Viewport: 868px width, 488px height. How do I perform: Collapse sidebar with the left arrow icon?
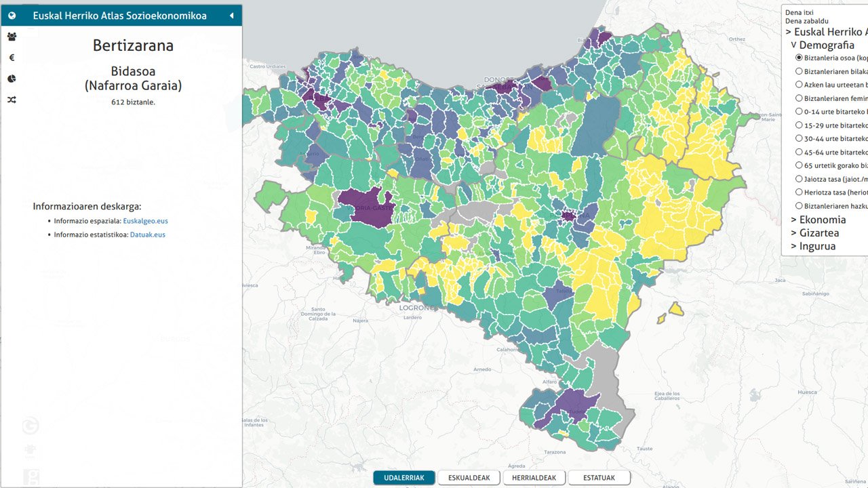[x=231, y=16]
